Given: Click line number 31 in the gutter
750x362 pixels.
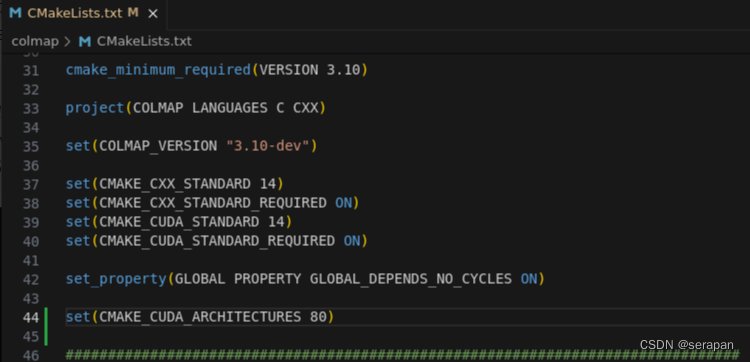Looking at the screenshot, I should pos(31,71).
